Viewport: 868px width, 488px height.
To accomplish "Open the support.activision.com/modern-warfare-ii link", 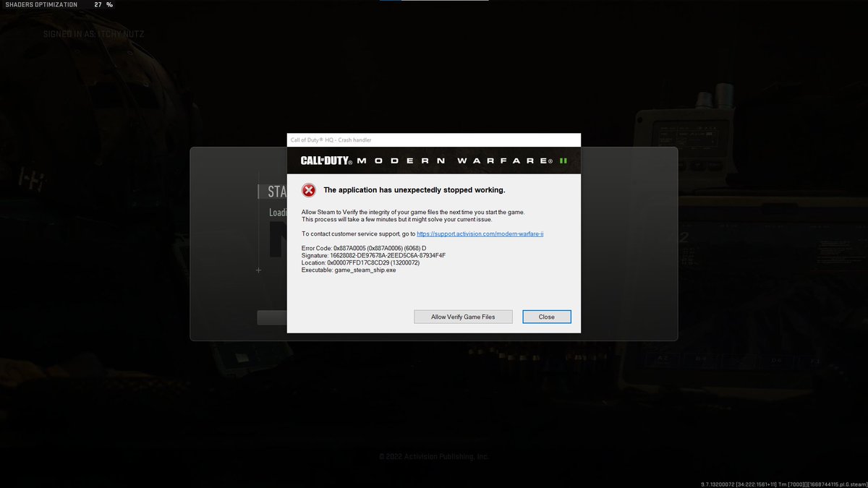I will (480, 234).
